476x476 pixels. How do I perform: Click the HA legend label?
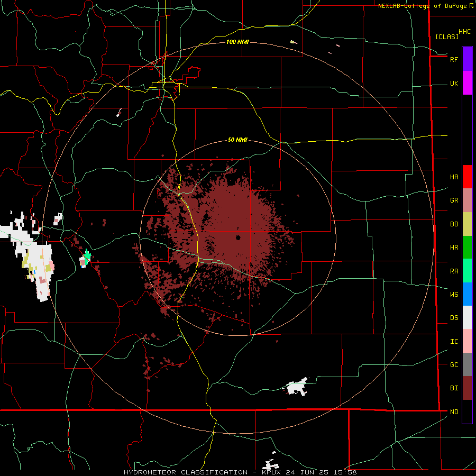(454, 177)
